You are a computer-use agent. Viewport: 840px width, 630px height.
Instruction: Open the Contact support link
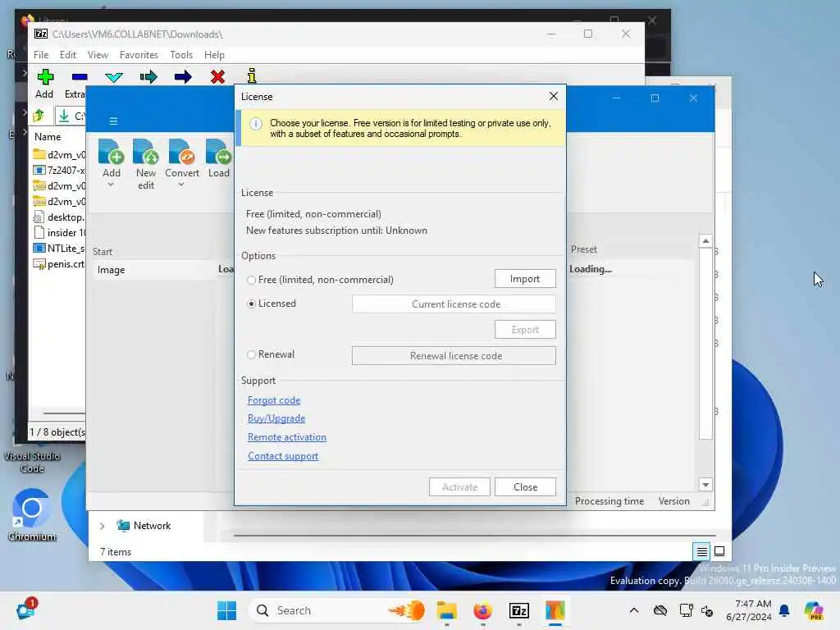(x=283, y=456)
